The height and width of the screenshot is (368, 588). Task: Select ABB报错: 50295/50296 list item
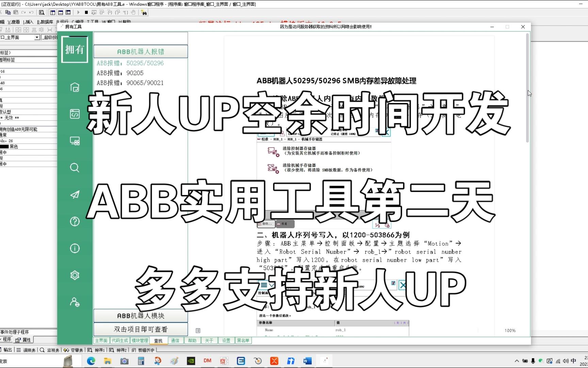coord(130,63)
